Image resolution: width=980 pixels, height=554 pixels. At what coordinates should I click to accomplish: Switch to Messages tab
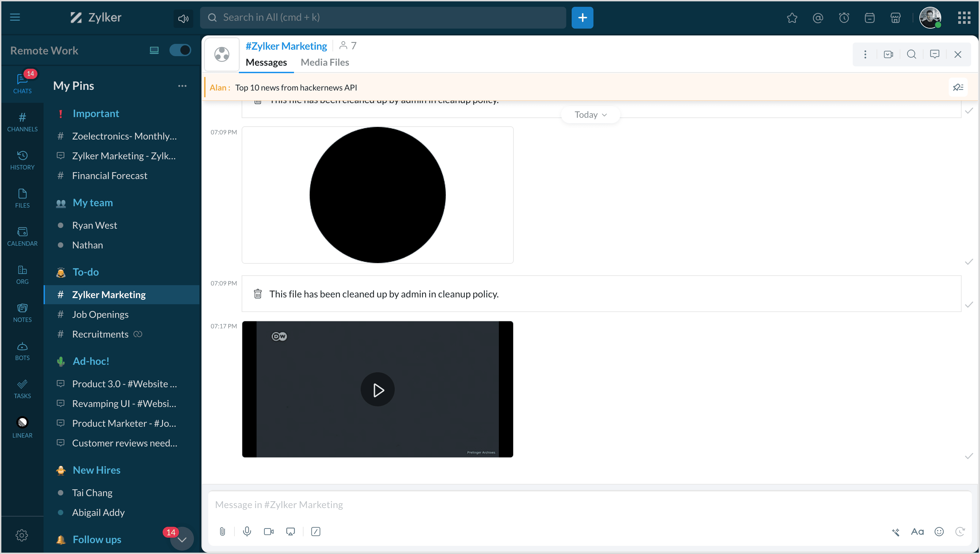pos(266,62)
